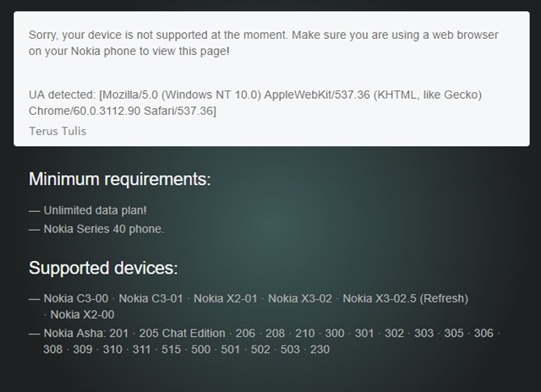Click the Chrome/60.0.3112.90 user agent line
The height and width of the screenshot is (392, 541).
123,111
